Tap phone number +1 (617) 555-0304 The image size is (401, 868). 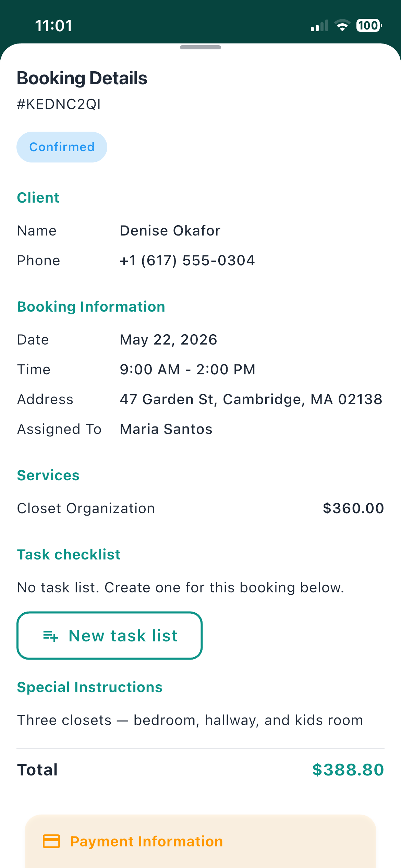[x=187, y=261]
